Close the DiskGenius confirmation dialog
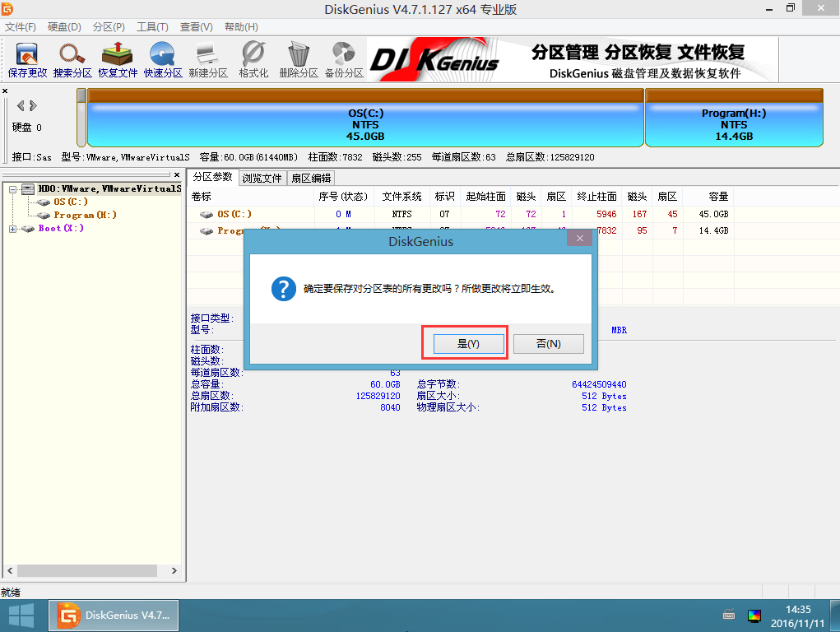Image resolution: width=840 pixels, height=632 pixels. (580, 239)
